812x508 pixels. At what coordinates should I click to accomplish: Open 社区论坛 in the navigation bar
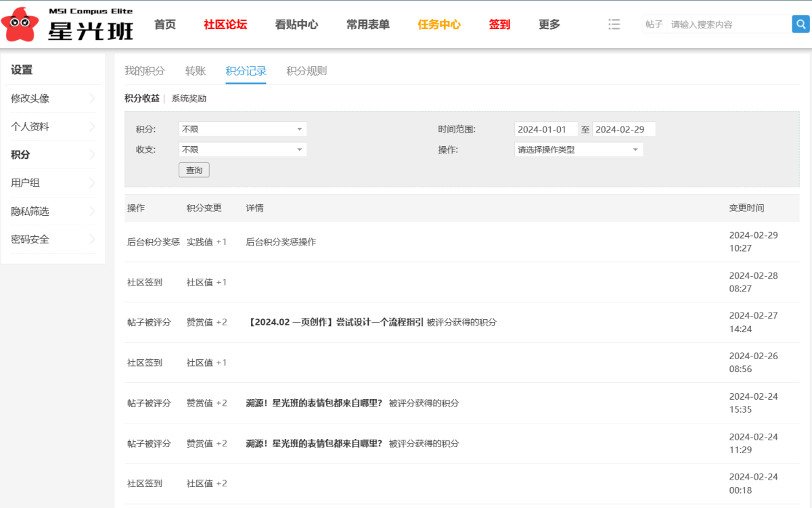point(225,24)
